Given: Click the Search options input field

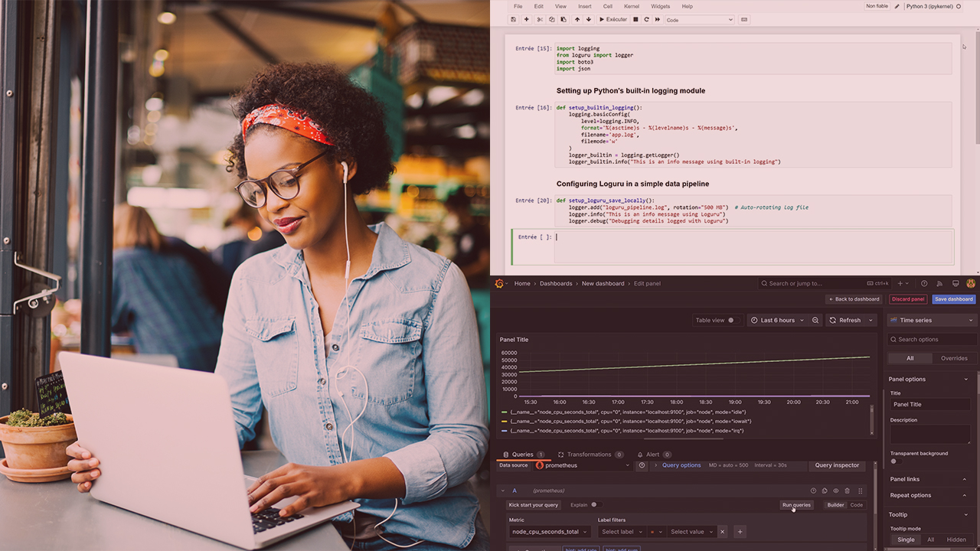Looking at the screenshot, I should coord(934,339).
